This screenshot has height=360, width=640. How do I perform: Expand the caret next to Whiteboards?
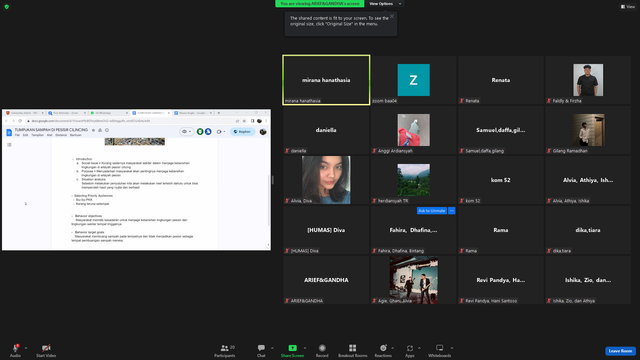click(x=452, y=348)
